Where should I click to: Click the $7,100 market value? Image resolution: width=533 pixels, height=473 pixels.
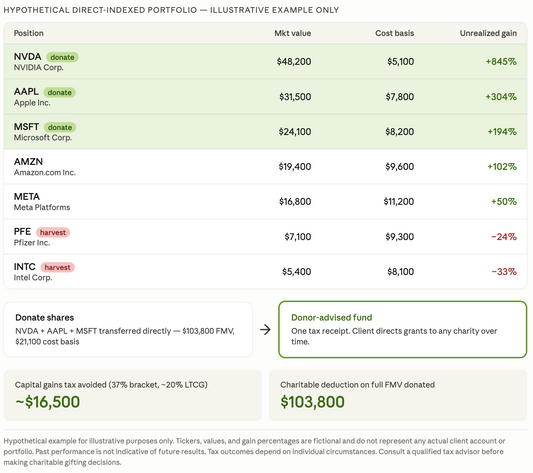[298, 237]
